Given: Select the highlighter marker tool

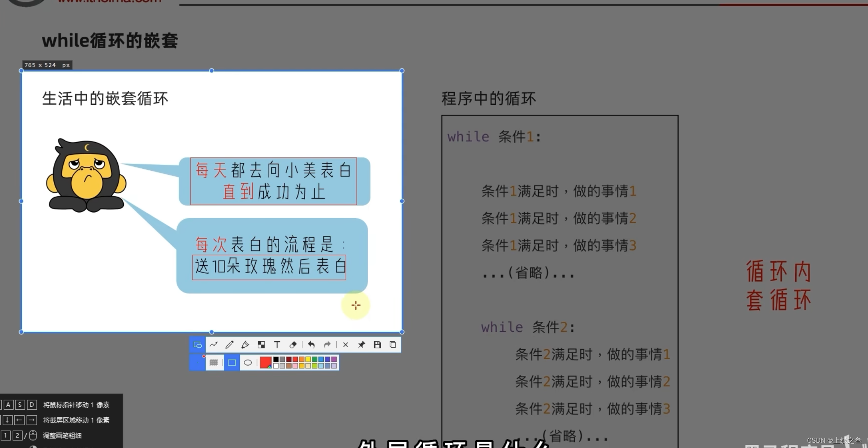Looking at the screenshot, I should (245, 345).
